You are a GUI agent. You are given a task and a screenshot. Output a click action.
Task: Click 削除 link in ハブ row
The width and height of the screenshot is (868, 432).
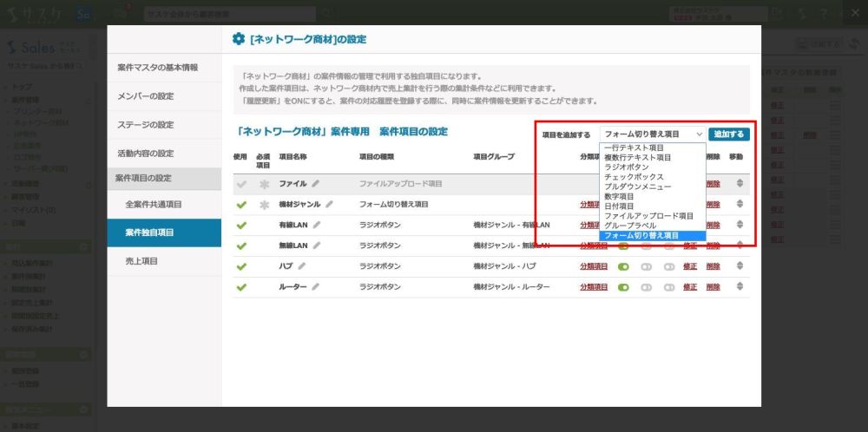[713, 266]
